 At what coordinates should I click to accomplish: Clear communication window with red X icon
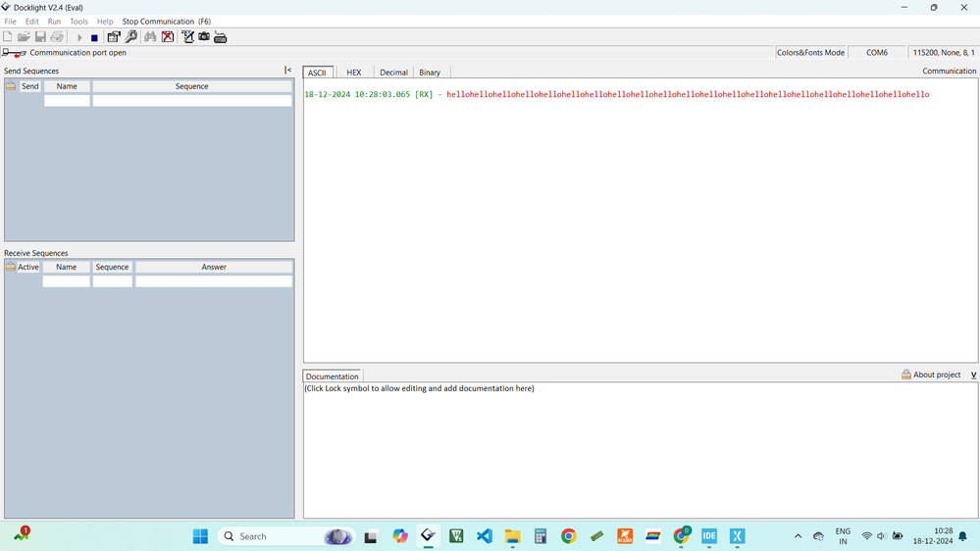coord(168,37)
